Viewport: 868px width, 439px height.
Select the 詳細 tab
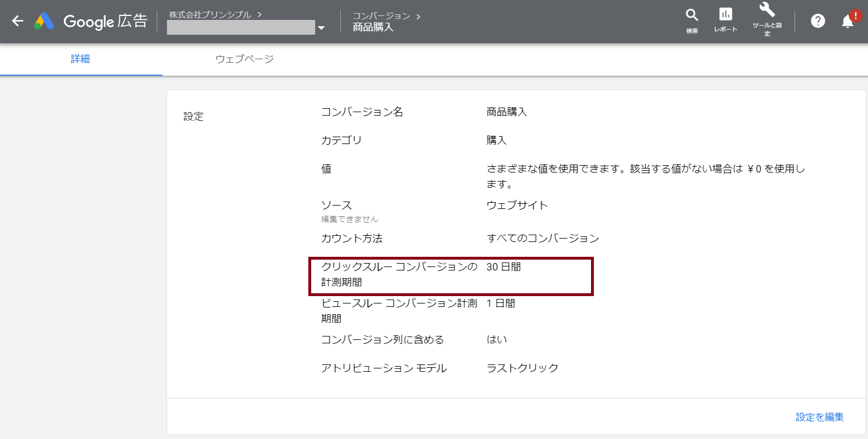click(80, 59)
